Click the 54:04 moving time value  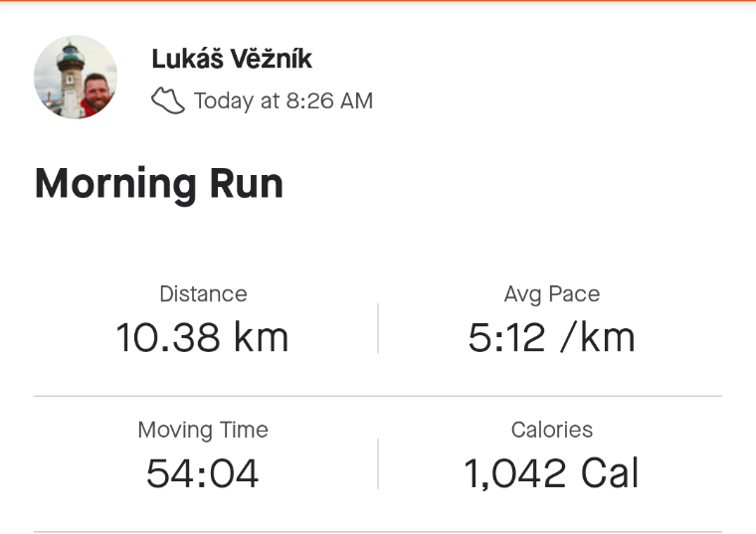pyautogui.click(x=203, y=473)
